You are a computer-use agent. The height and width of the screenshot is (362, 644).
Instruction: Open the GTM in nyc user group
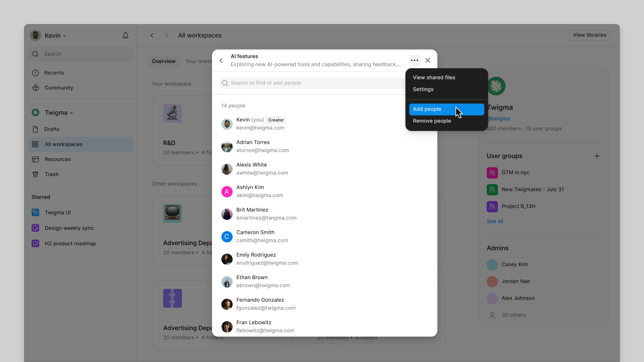coord(516,172)
